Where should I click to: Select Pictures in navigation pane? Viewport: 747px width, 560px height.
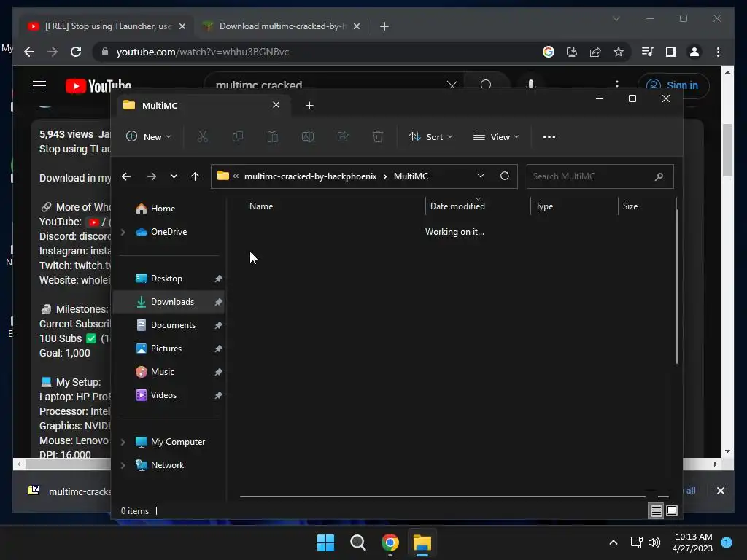click(x=169, y=349)
